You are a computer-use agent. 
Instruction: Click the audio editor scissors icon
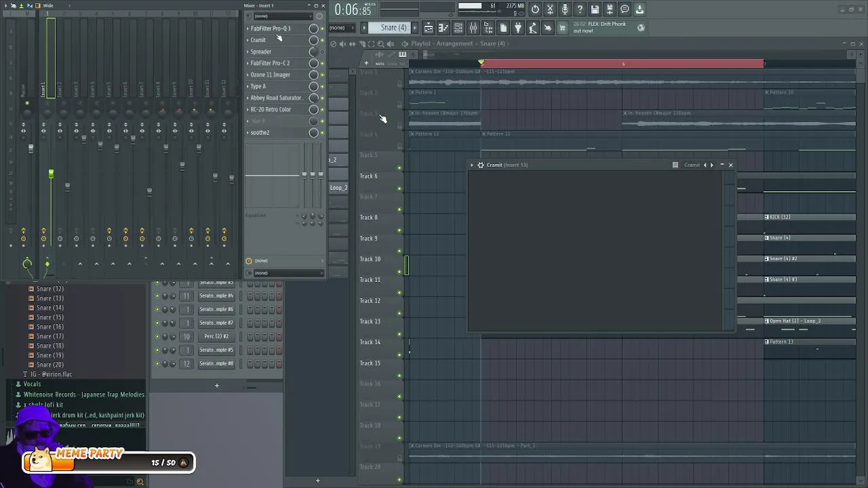pos(550,9)
